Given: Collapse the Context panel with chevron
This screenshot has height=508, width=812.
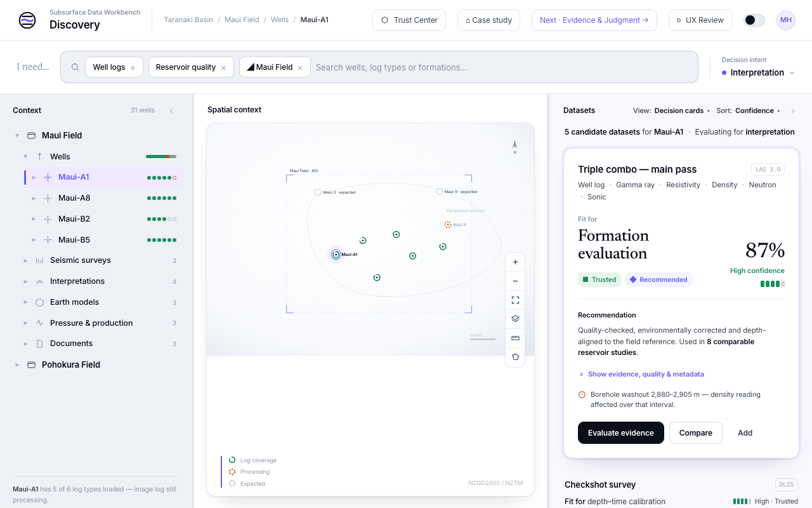Looking at the screenshot, I should point(171,110).
